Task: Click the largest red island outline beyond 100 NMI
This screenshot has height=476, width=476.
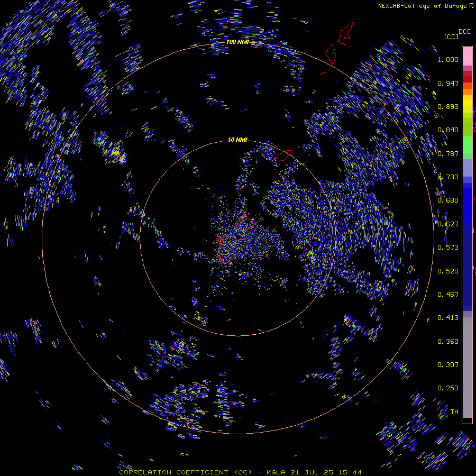Action: tap(346, 33)
